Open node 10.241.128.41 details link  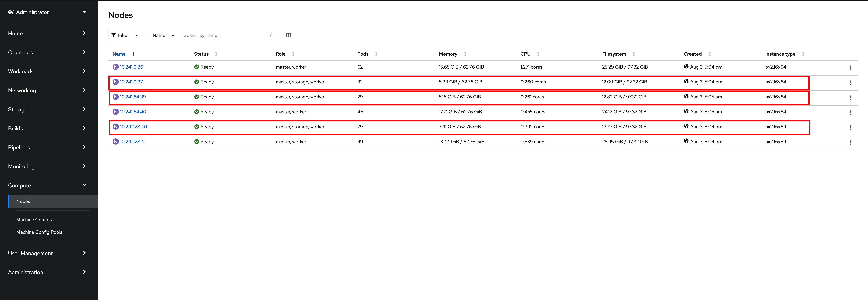[133, 142]
